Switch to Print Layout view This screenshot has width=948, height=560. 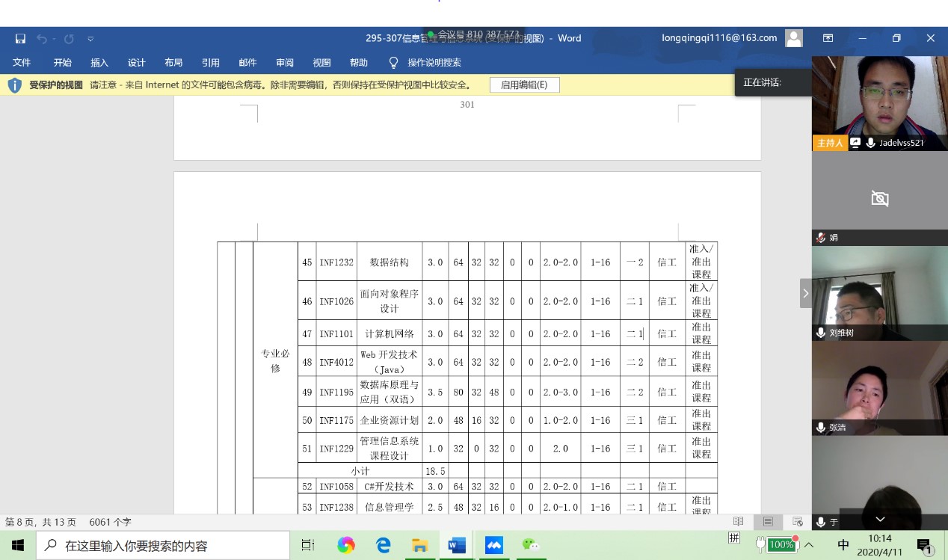point(768,522)
